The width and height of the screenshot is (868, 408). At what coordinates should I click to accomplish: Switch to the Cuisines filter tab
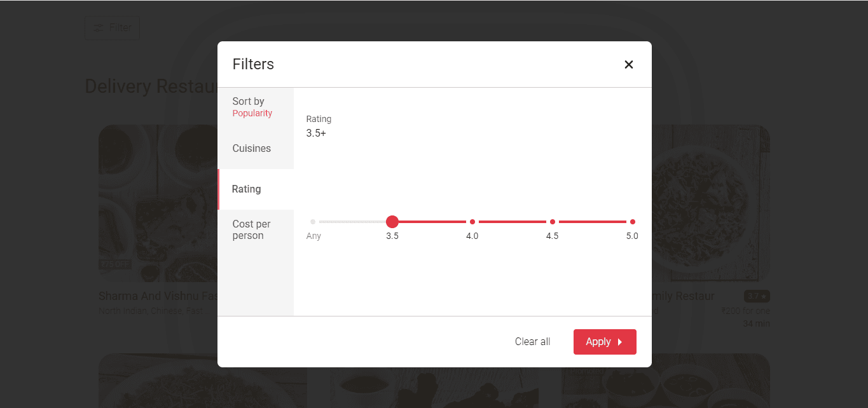click(256, 149)
